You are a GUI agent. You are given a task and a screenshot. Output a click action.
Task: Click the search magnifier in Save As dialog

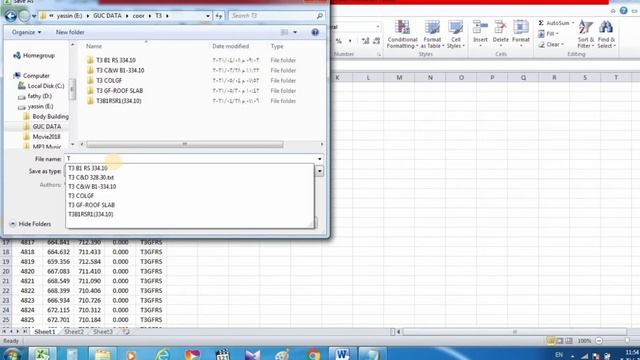(320, 16)
